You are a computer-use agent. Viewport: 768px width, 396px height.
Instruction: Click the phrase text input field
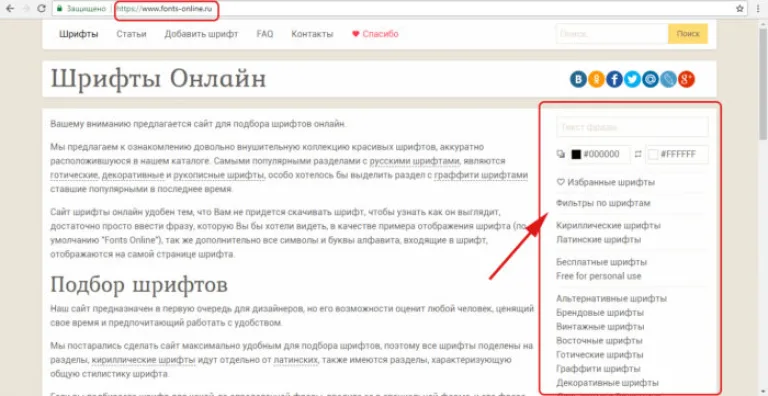[x=632, y=127]
